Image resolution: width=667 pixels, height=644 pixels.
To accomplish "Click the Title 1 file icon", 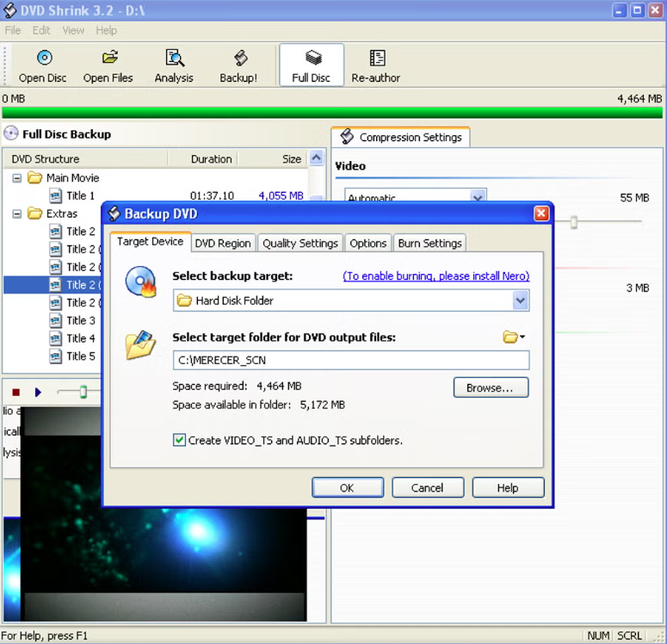I will tap(55, 195).
